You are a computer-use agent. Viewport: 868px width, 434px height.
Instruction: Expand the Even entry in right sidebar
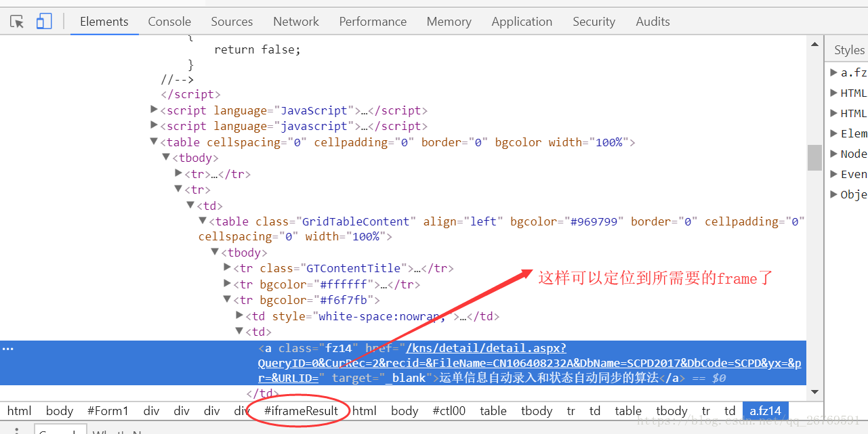[835, 174]
